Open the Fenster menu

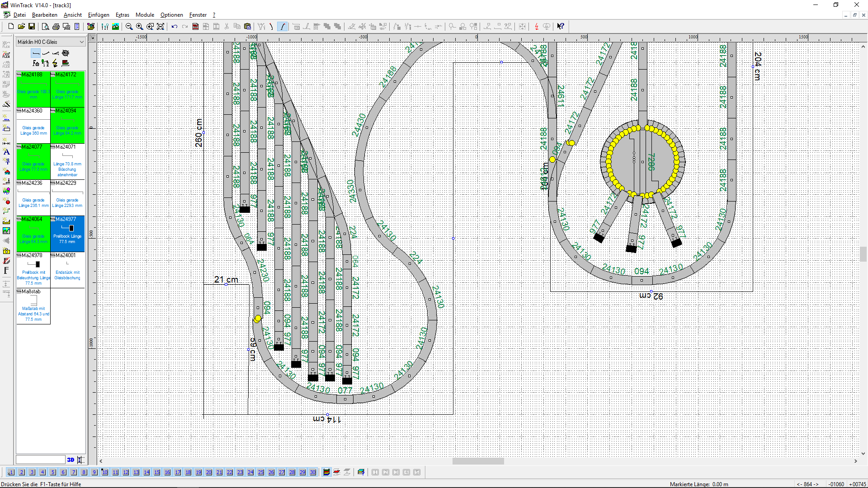198,15
